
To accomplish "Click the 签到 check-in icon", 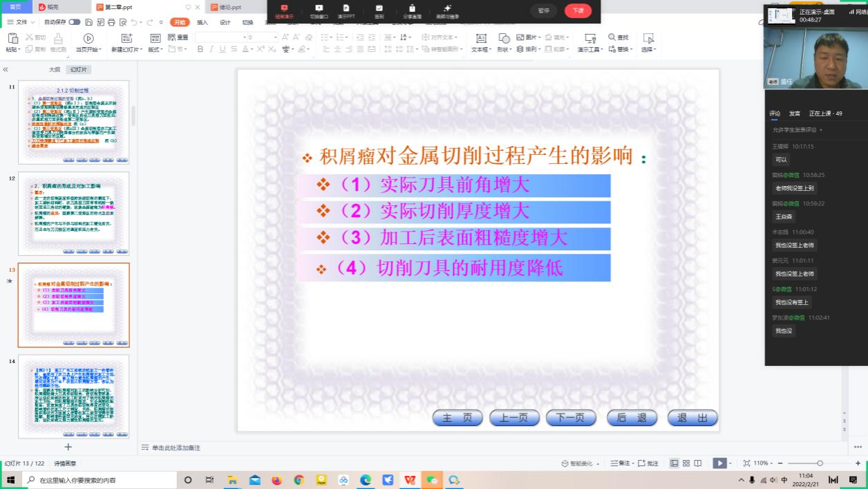I will click(379, 11).
